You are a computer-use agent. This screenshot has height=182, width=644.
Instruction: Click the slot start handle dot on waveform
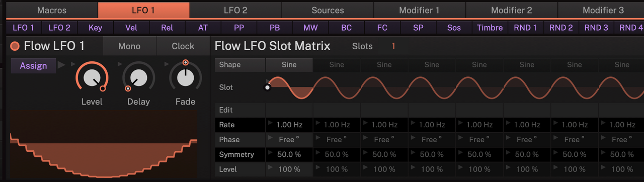tap(268, 87)
